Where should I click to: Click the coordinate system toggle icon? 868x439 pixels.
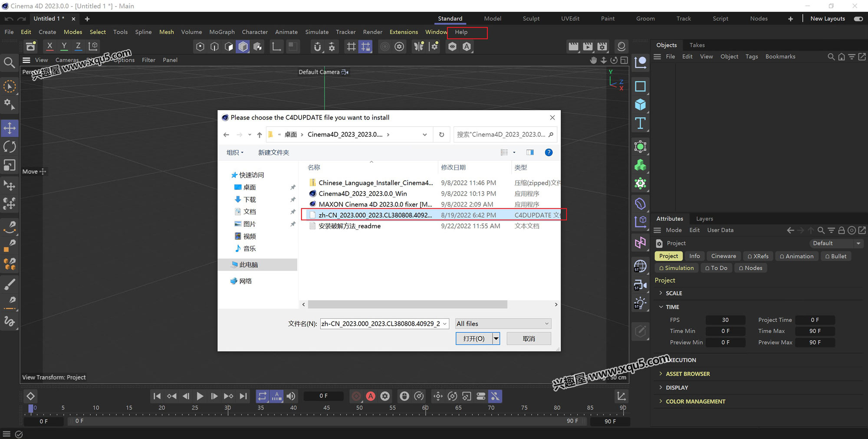93,46
